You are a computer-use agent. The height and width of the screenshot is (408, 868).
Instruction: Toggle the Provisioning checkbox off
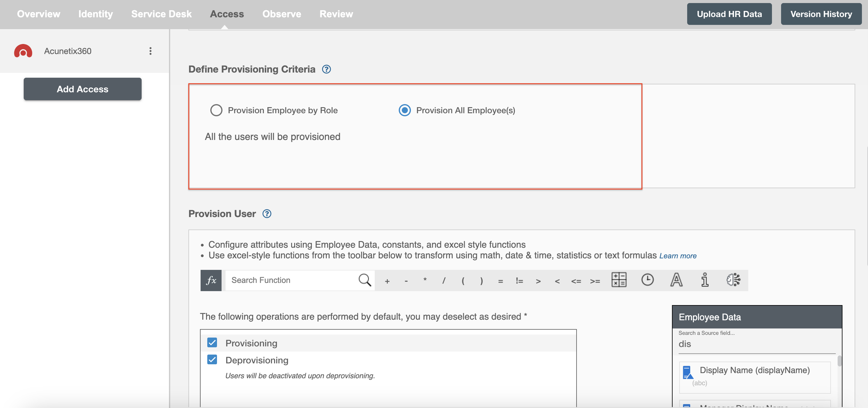point(212,342)
